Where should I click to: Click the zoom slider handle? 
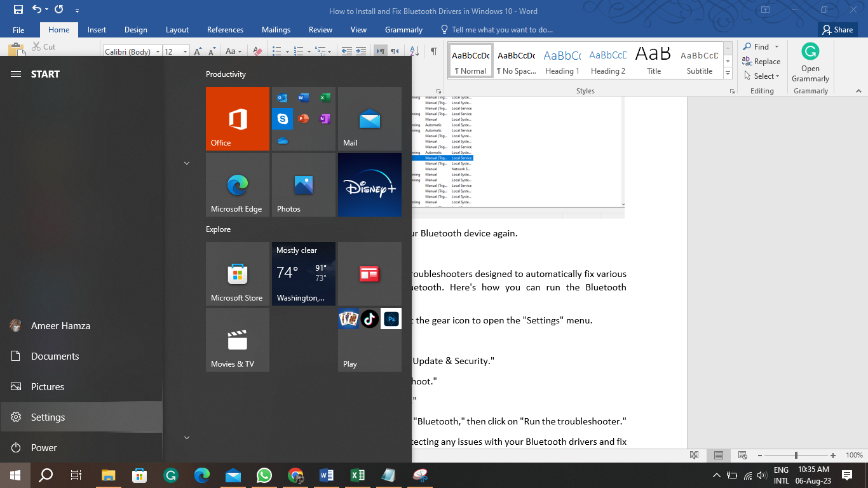(796, 456)
